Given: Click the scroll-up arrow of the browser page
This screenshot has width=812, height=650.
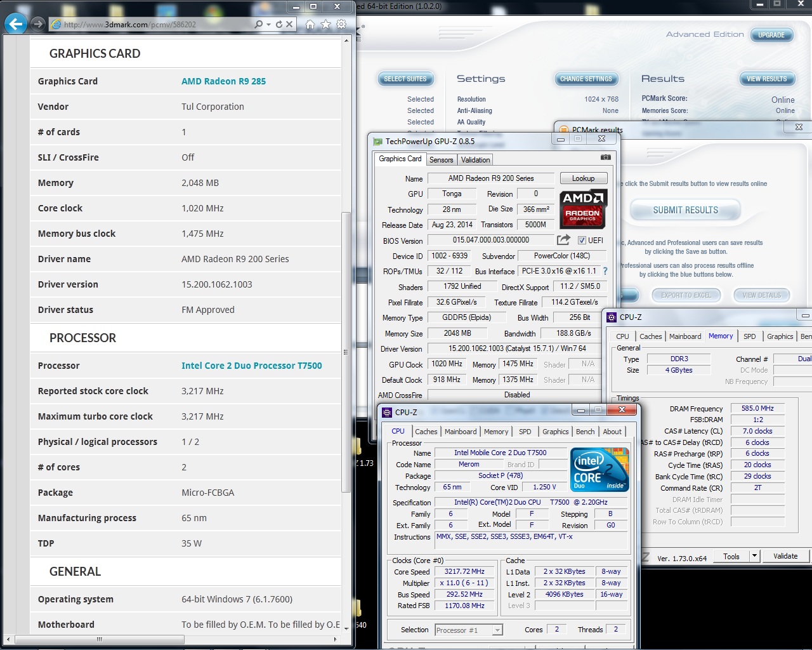Looking at the screenshot, I should [346, 41].
